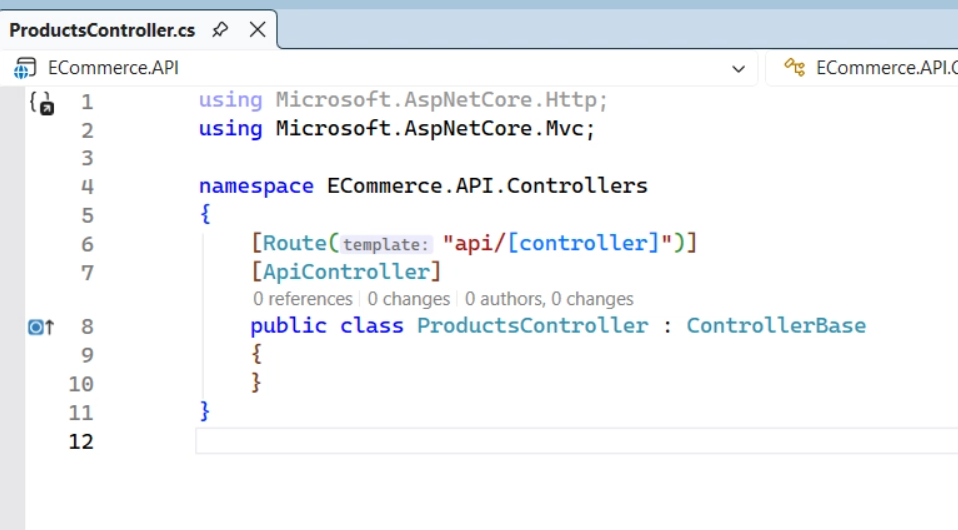Click "api/[controller]" route string

(x=557, y=243)
